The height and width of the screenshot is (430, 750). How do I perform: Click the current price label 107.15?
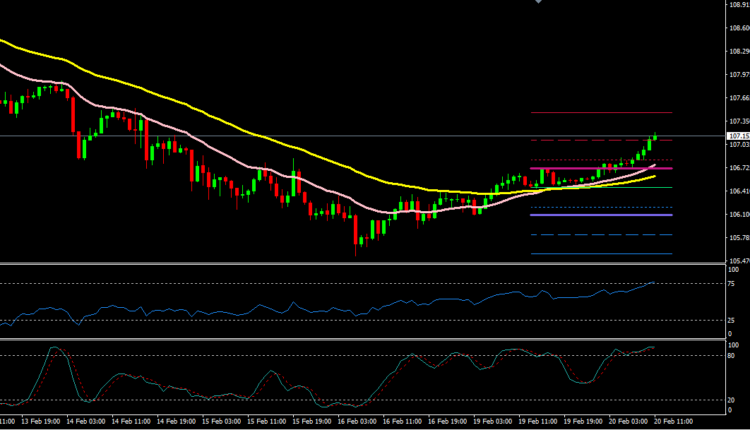[x=739, y=136]
